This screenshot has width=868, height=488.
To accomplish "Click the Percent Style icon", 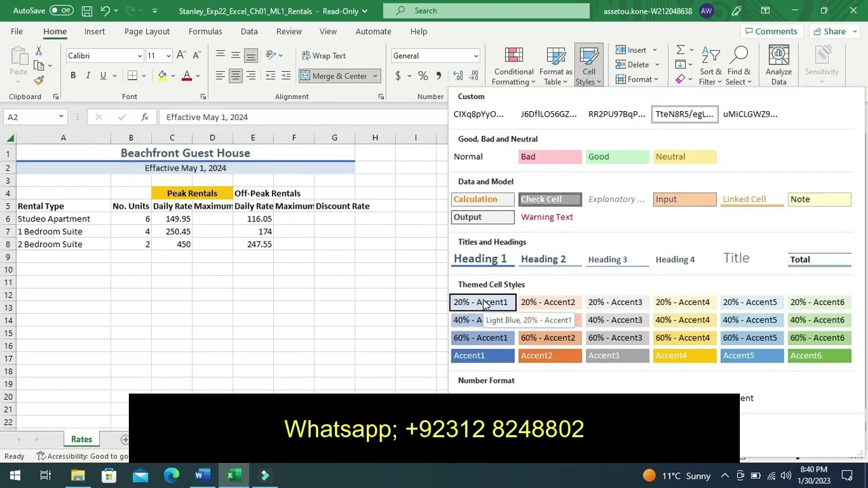I will click(423, 76).
